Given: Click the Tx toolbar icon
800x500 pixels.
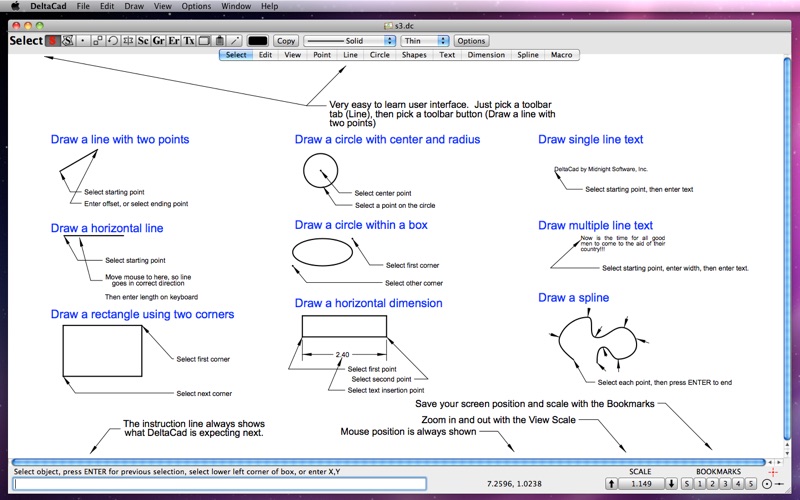Looking at the screenshot, I should [188, 41].
